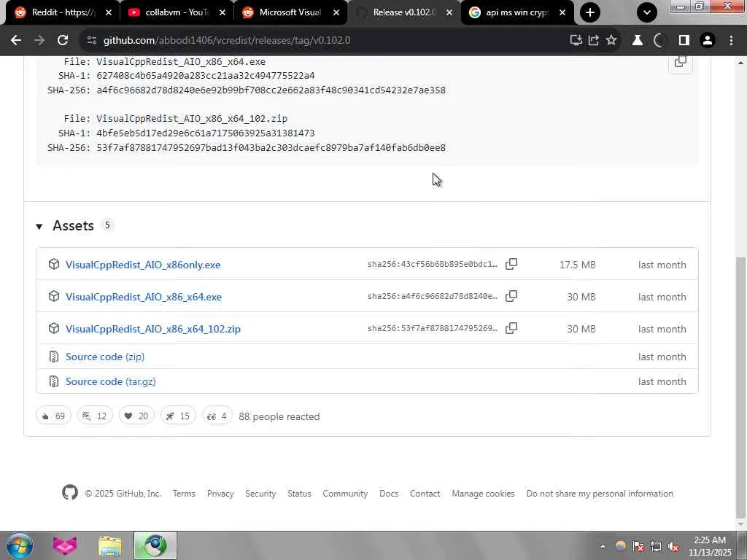Copy sha256 of the x86_x64.exe asset
Image resolution: width=747 pixels, height=560 pixels.
[511, 296]
